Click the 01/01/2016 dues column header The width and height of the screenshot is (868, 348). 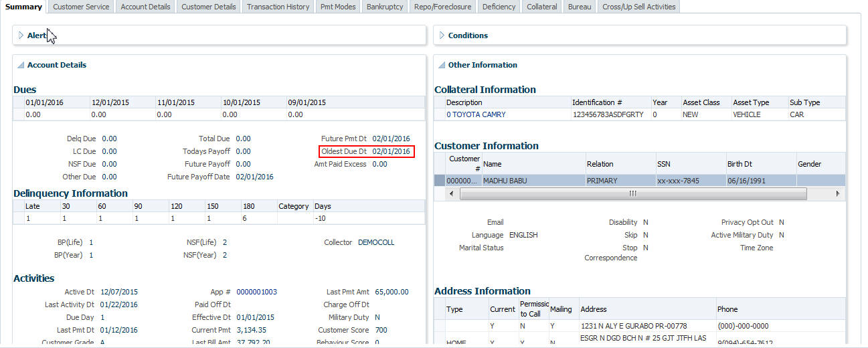pyautogui.click(x=44, y=102)
